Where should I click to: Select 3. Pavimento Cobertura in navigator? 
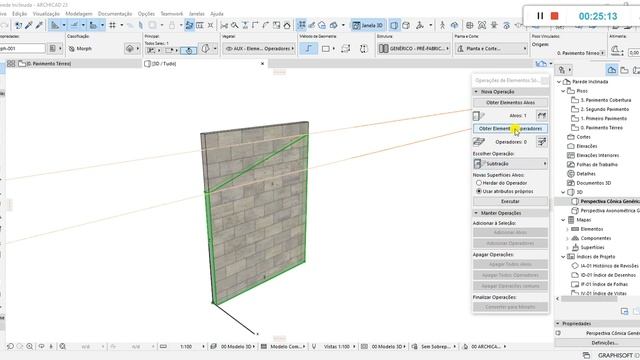point(606,100)
